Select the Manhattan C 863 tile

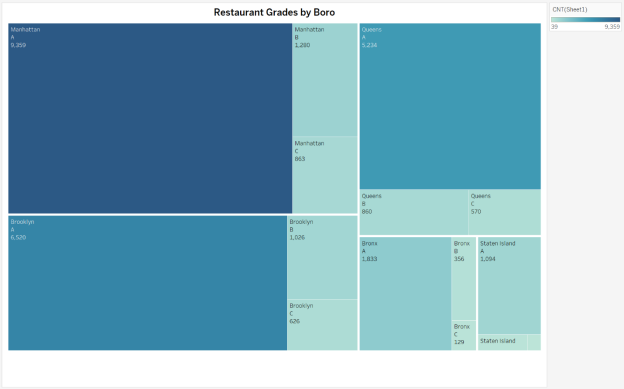pos(325,175)
